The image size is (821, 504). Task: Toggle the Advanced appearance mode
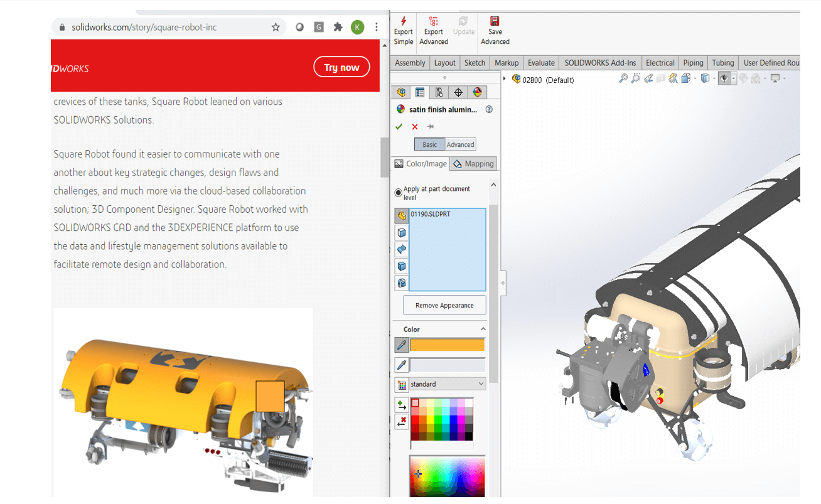460,144
